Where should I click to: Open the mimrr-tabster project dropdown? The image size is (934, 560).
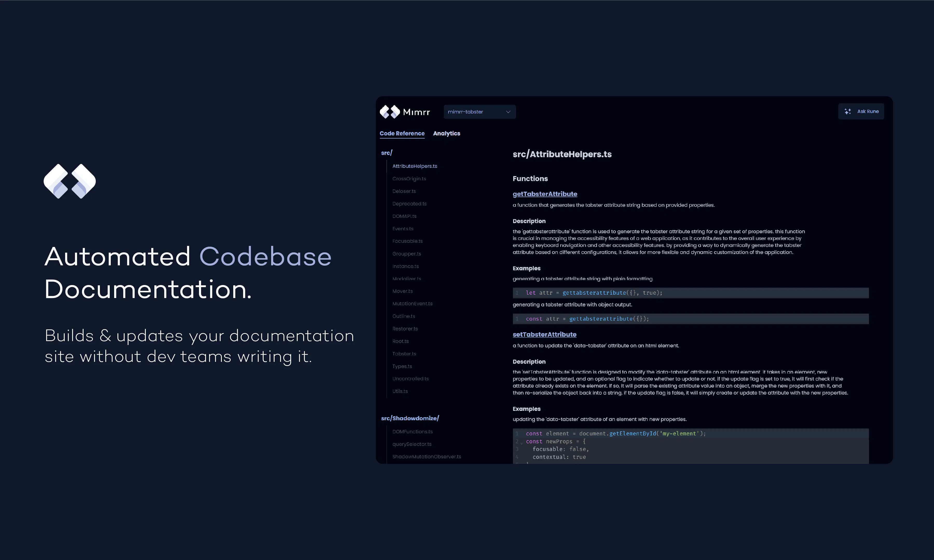480,112
